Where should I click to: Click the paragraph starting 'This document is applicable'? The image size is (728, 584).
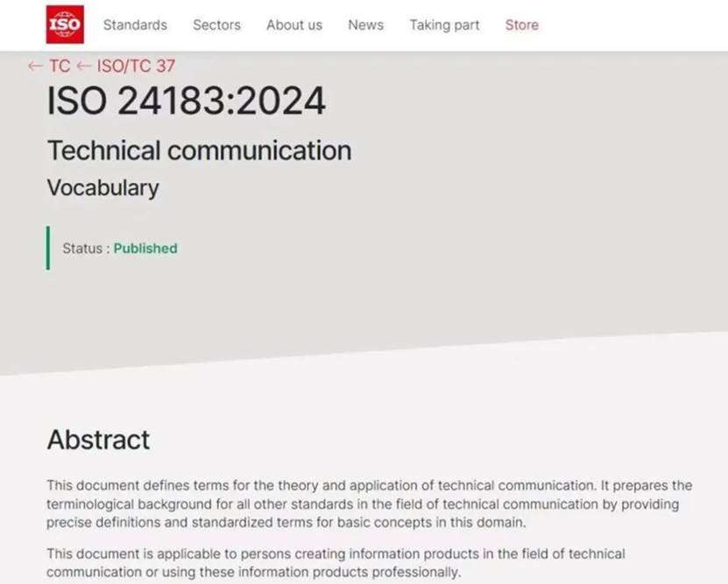(336, 563)
